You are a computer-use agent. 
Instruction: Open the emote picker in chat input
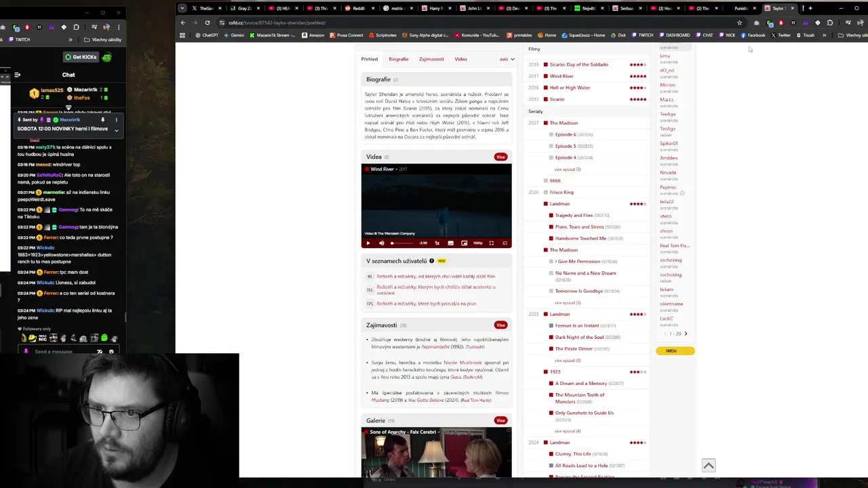(111, 352)
